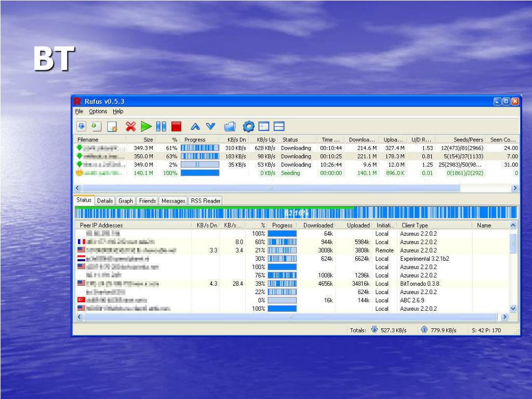
Task: Click the green Resume play button
Action: 146,126
